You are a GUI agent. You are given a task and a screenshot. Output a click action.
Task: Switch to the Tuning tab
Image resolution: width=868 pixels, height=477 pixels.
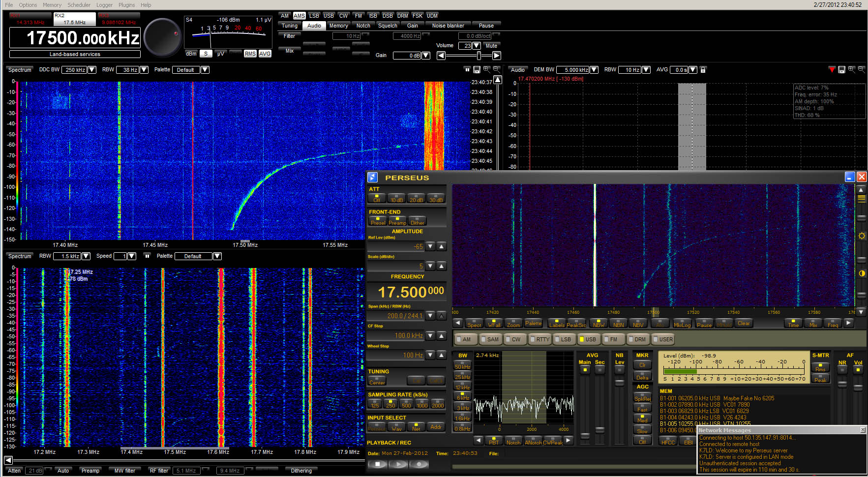pos(290,26)
